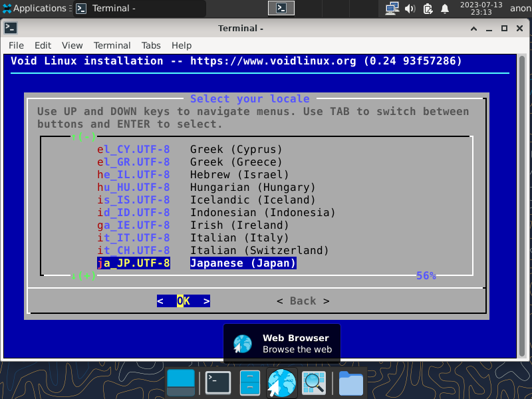Open the File Manager cabinet icon in the dock
Viewport: 532px width, 399px height.
pyautogui.click(x=250, y=383)
